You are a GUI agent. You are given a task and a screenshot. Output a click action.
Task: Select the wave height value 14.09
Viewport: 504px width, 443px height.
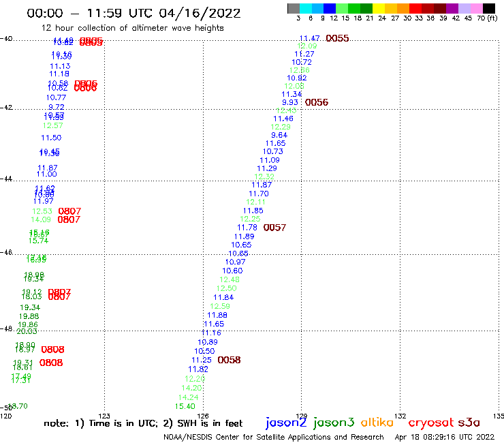tap(41, 219)
